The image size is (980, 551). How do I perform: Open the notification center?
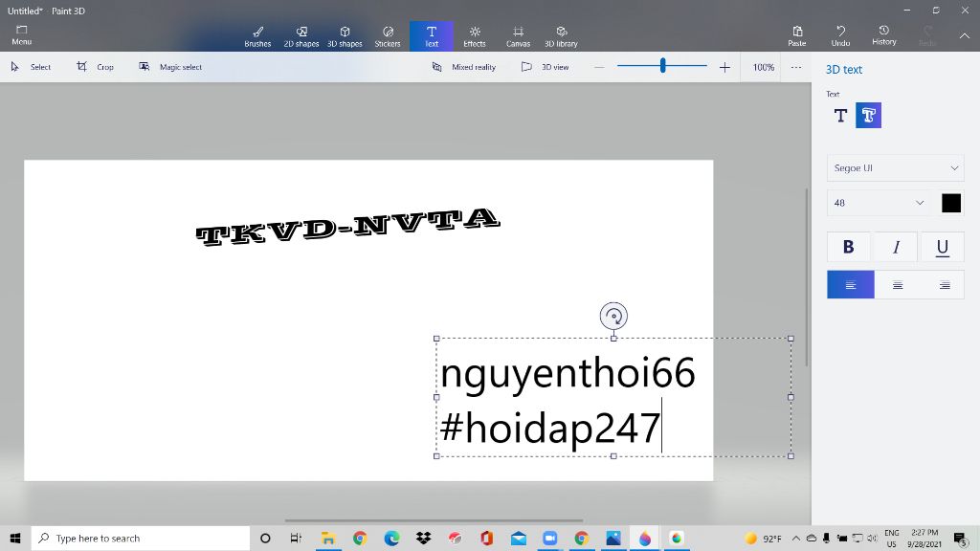[961, 538]
